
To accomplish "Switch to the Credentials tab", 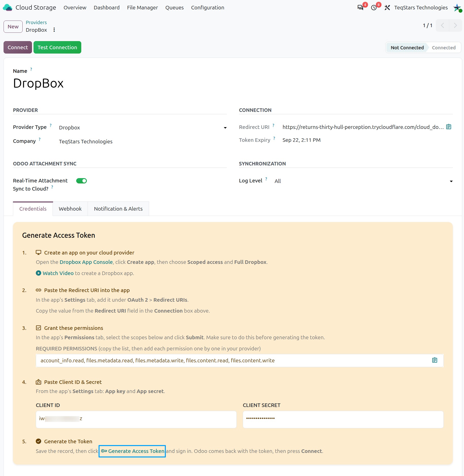I will [33, 209].
